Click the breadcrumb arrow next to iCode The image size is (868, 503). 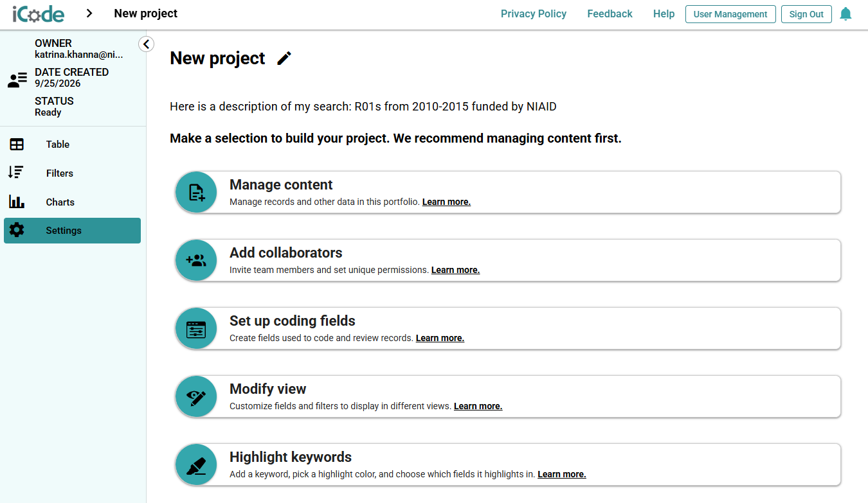89,13
